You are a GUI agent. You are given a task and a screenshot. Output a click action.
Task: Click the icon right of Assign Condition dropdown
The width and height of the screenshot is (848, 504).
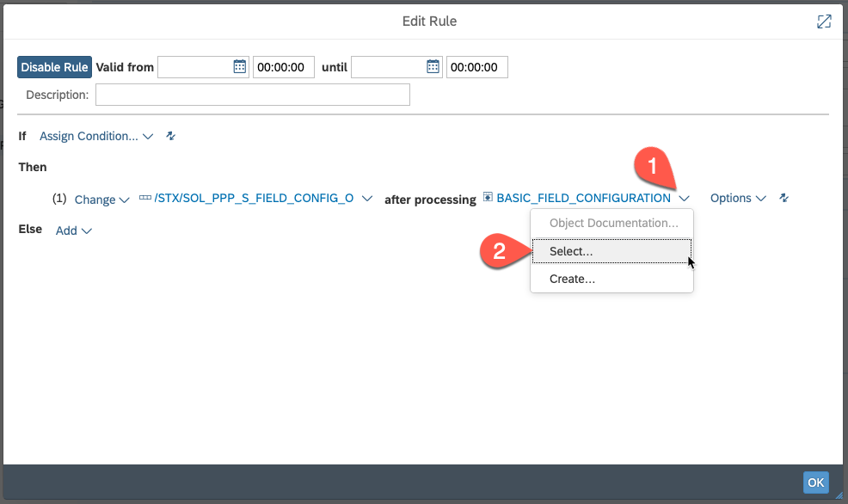(x=170, y=136)
